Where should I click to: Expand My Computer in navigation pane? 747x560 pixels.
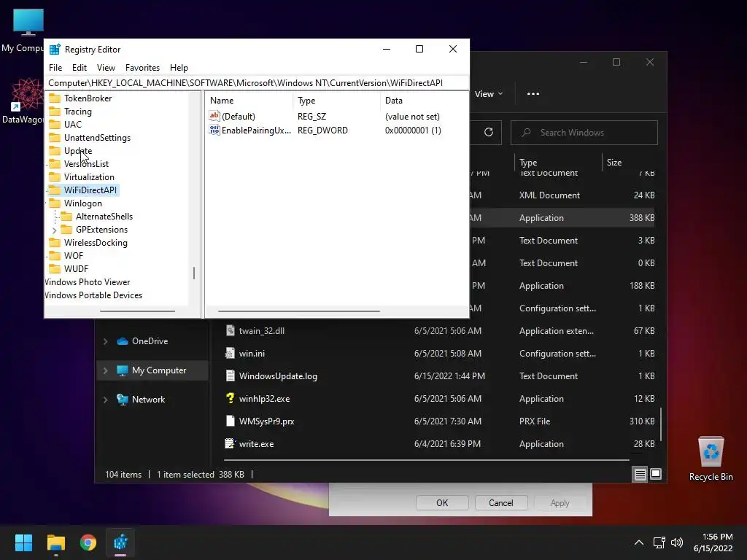tap(106, 370)
